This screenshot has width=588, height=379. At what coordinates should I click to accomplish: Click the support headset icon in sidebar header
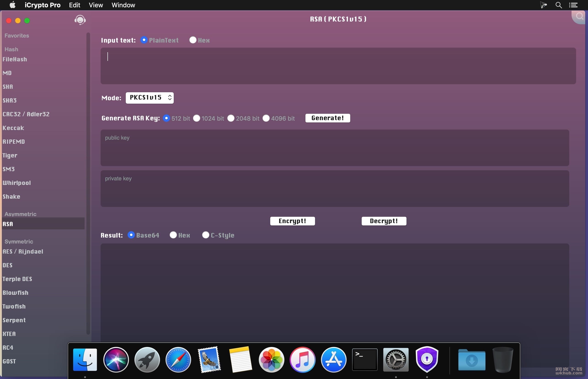80,20
